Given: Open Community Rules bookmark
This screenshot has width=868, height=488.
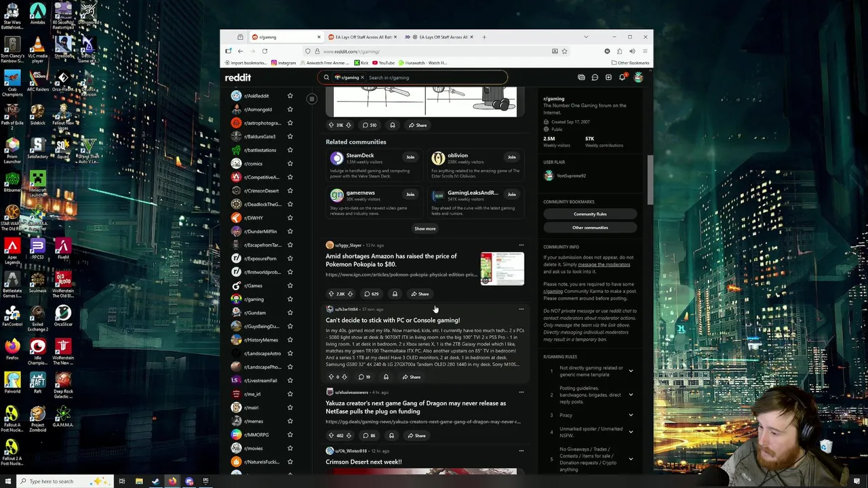Looking at the screenshot, I should coord(590,214).
